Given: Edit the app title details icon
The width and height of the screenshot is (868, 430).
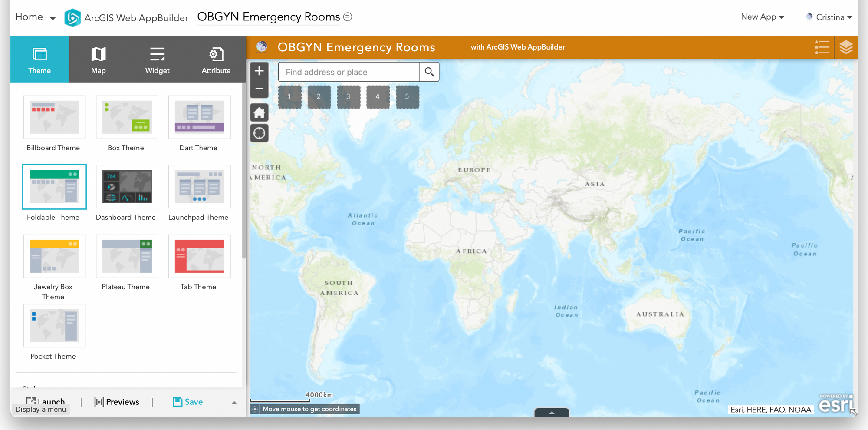Looking at the screenshot, I should click(348, 17).
